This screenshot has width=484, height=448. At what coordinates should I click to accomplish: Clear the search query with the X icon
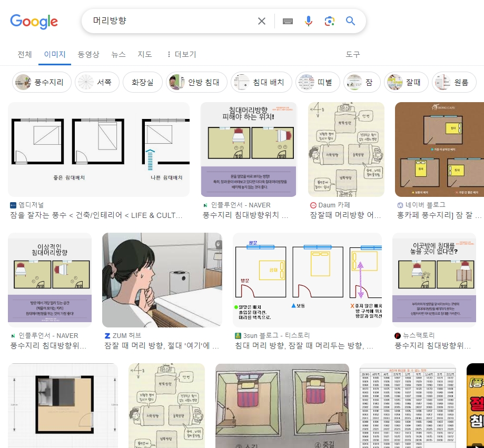coord(262,21)
